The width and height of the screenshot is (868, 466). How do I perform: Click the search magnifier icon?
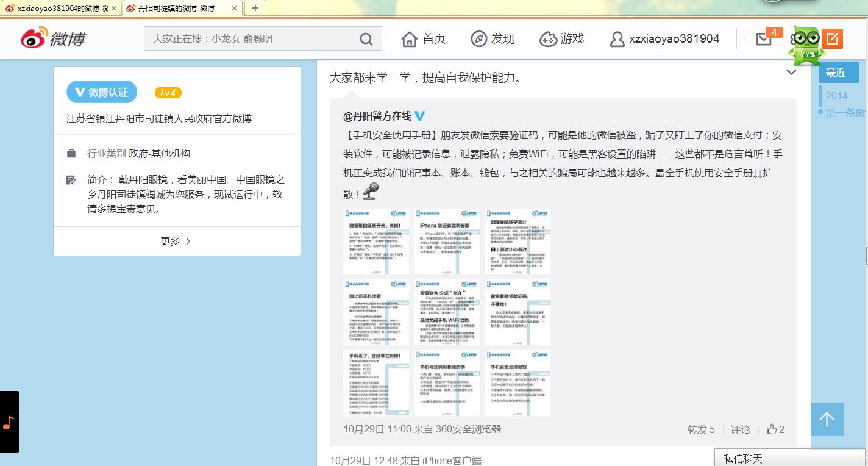click(x=366, y=39)
